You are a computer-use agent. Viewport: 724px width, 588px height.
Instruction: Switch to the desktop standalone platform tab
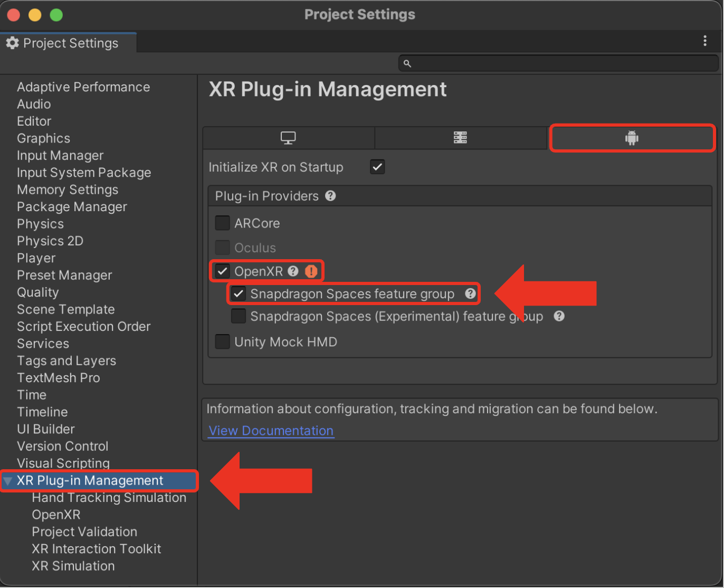[x=288, y=138]
